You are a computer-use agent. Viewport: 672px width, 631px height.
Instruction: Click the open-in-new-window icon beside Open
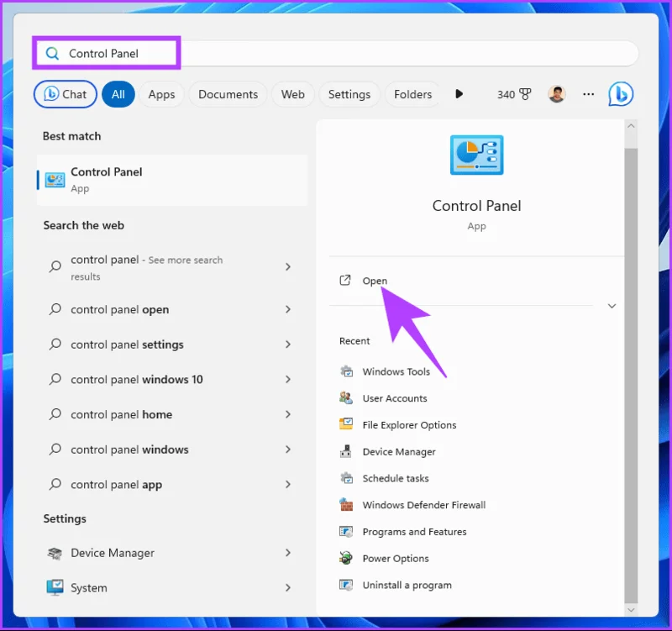[x=345, y=281]
